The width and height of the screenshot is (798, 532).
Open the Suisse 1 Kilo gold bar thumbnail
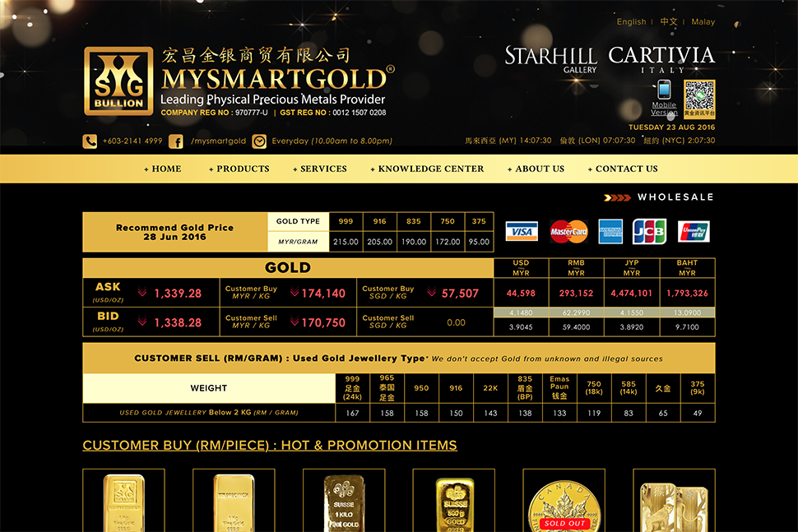[344, 501]
